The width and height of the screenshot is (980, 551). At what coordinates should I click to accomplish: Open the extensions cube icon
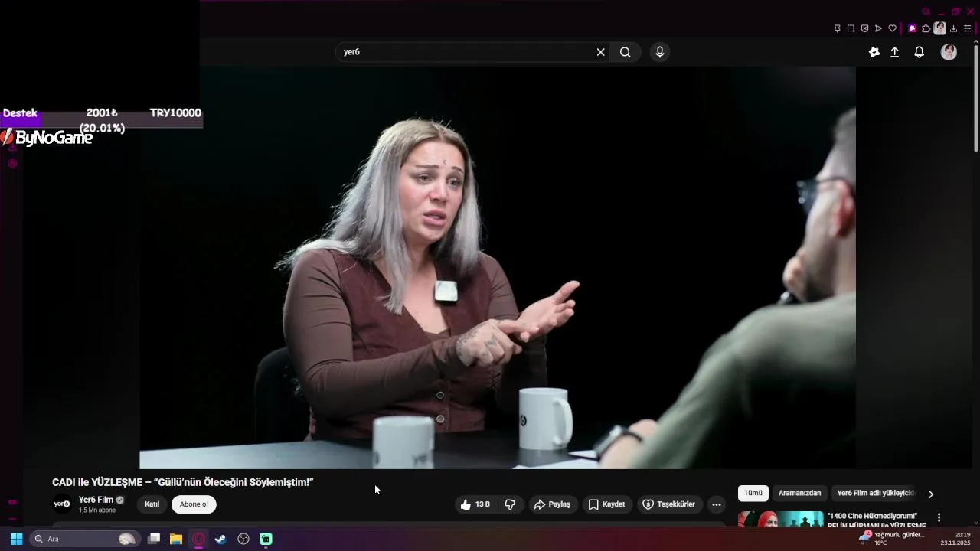pos(926,28)
